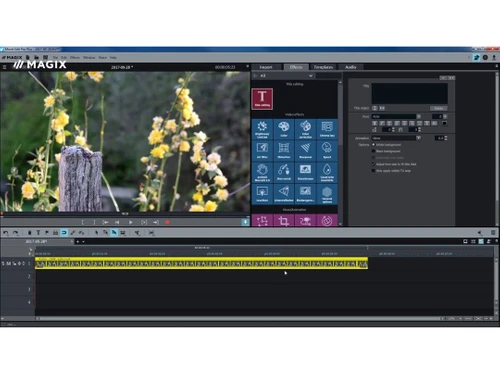Open the Distortion effect tile
Viewport: 500px width, 375px height.
284,151
